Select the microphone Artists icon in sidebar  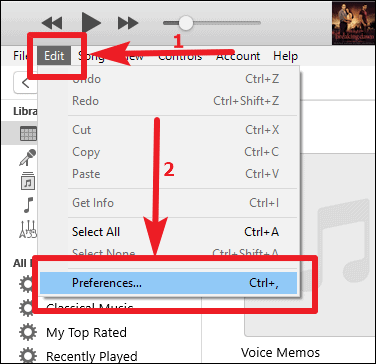point(28,157)
